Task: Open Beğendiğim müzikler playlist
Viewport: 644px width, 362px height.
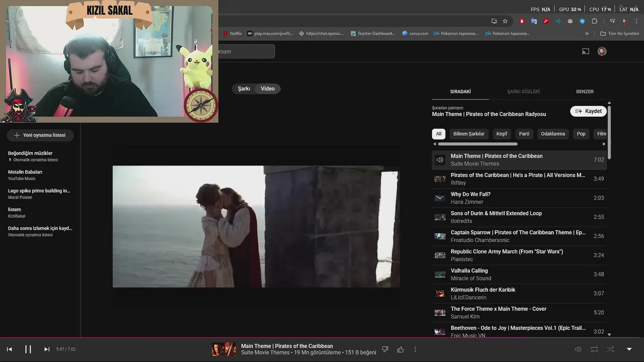Action: coord(40,156)
